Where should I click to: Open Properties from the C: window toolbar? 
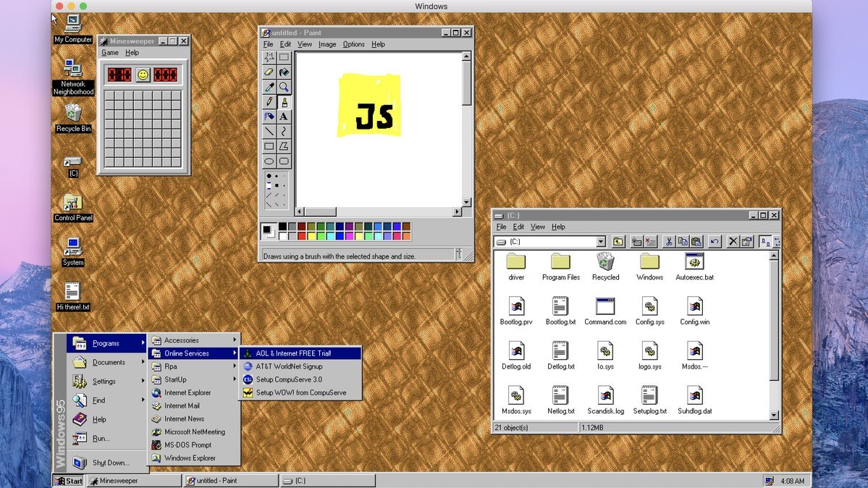coord(747,242)
